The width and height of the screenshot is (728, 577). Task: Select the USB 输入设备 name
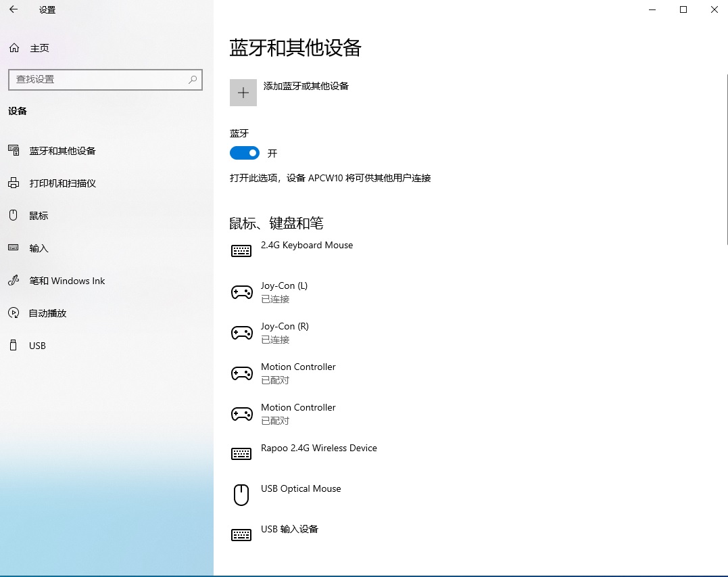click(290, 529)
